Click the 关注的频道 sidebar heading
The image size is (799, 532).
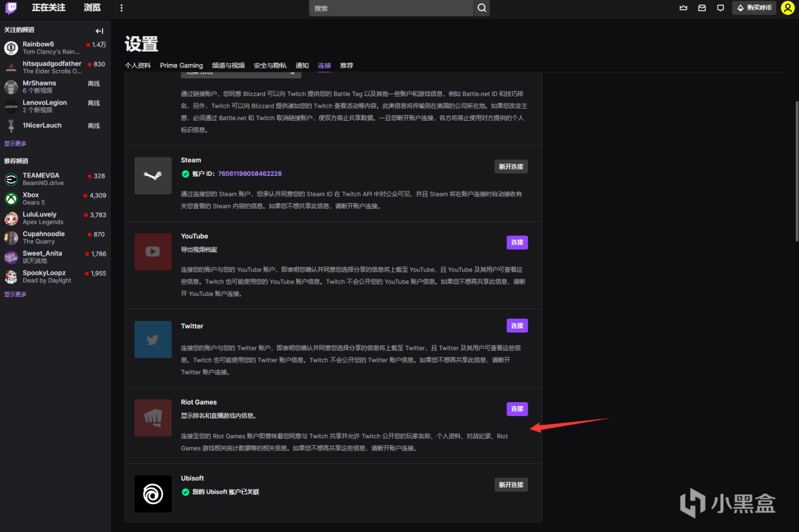coord(19,30)
